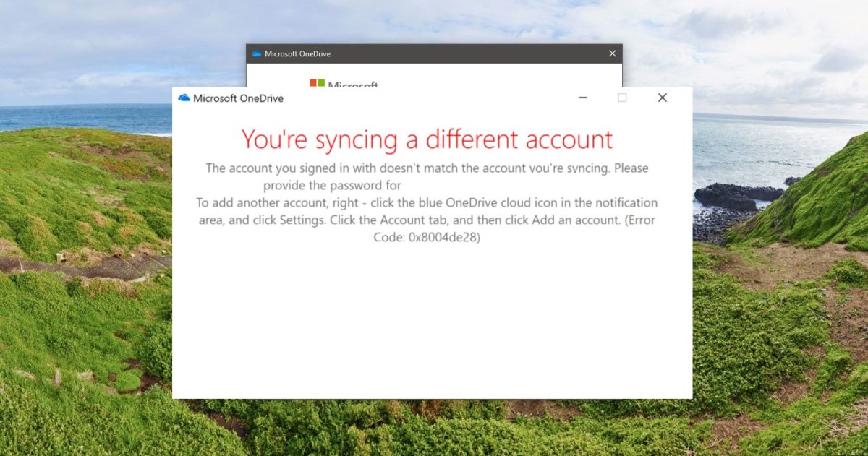Maximize the foreground OneDrive error dialog
The width and height of the screenshot is (868, 456).
(622, 97)
